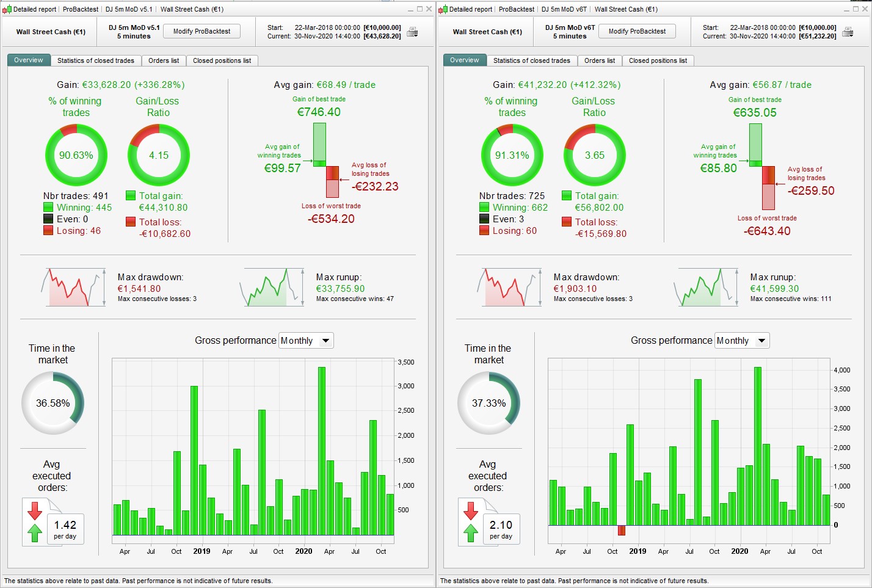Click the tallest green bar in v6T monthly chart

pos(758,446)
